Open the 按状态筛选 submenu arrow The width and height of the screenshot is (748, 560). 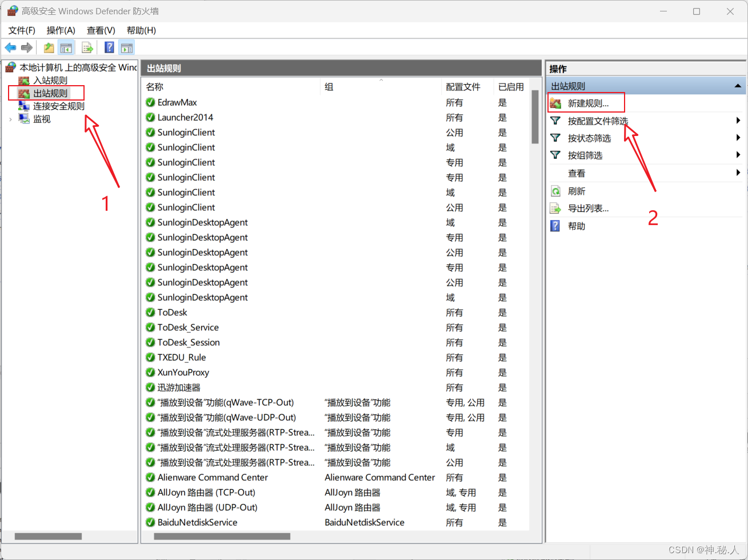(x=738, y=138)
